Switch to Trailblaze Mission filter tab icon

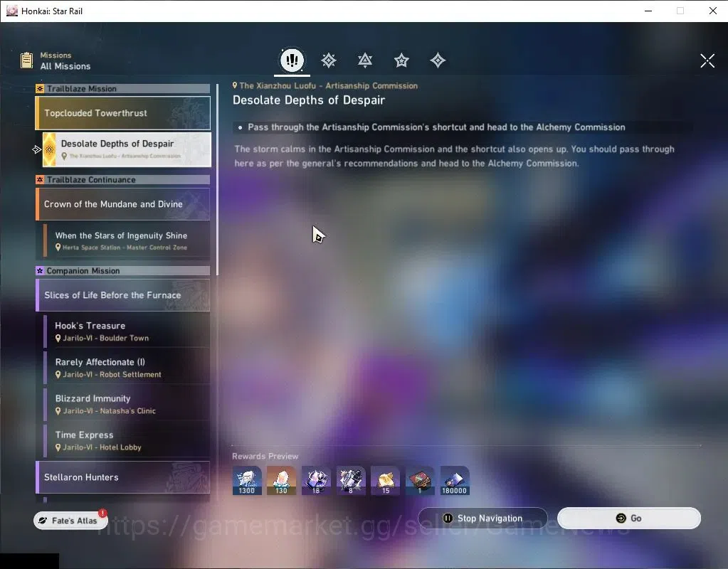click(x=329, y=60)
